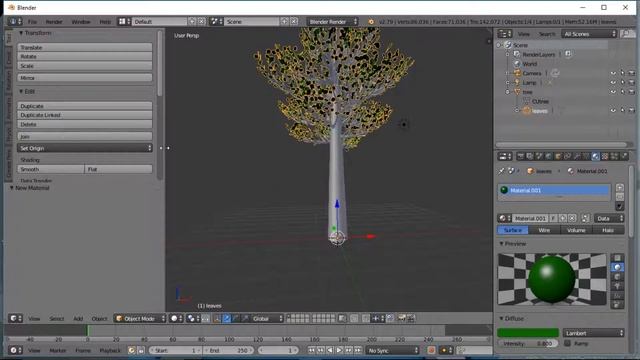Enable the diffuse Ramp checkbox
640x360 pixels.
pos(567,343)
